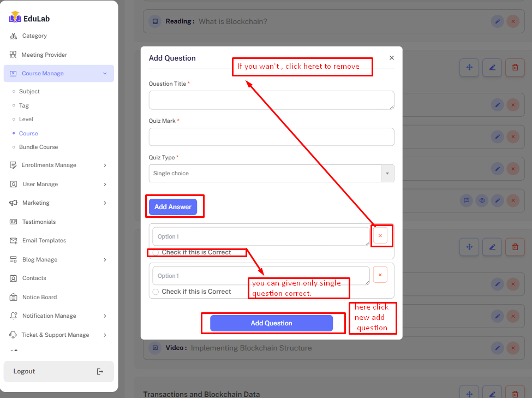Open the Bundle Course submenu item
This screenshot has height=398, width=532.
38,147
